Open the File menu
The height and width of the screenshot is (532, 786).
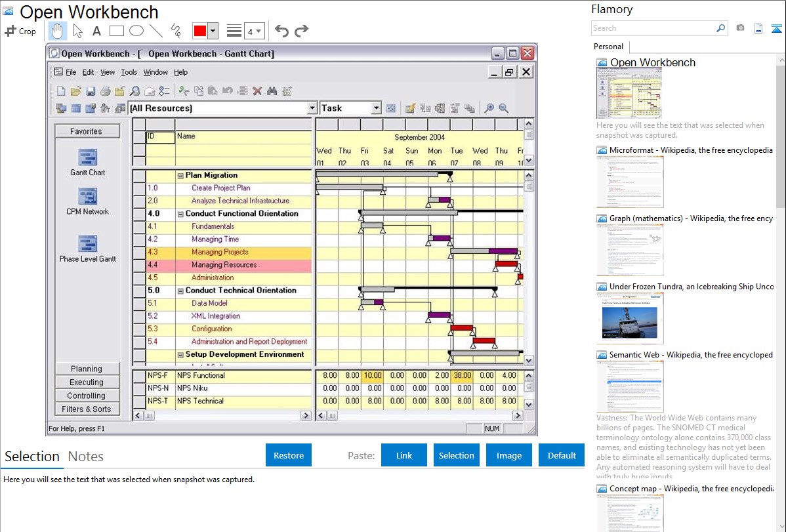[x=71, y=72]
